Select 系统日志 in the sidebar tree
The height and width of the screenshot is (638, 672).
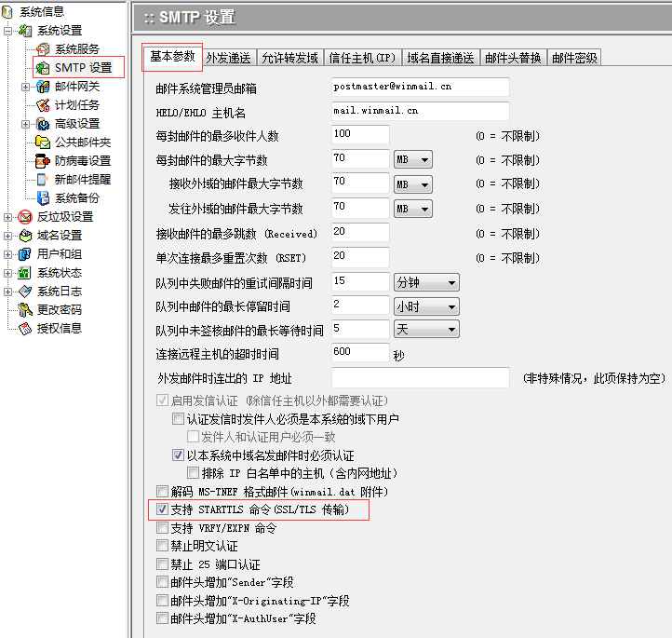tap(59, 292)
